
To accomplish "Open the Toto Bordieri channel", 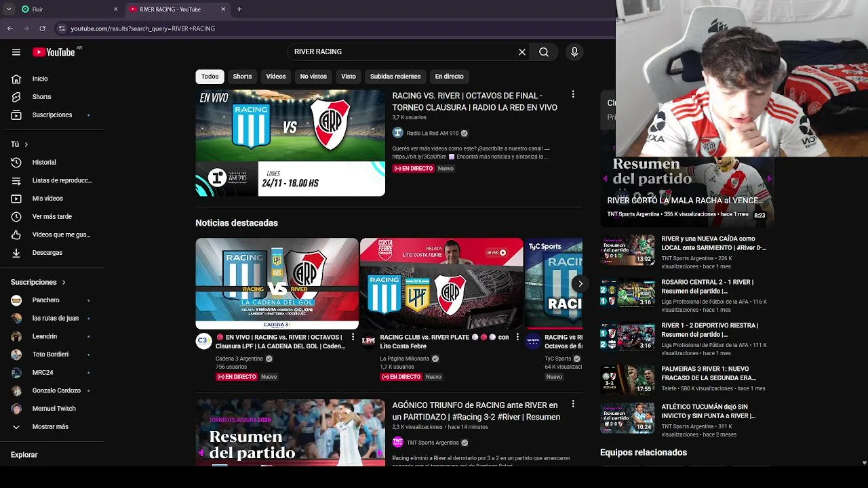I will point(49,354).
